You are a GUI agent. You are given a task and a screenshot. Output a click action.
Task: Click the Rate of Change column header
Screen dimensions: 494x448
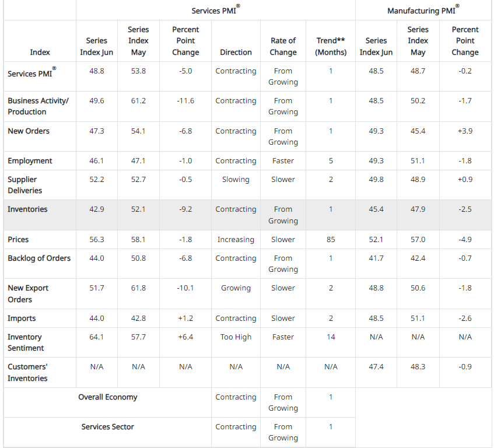coord(283,46)
